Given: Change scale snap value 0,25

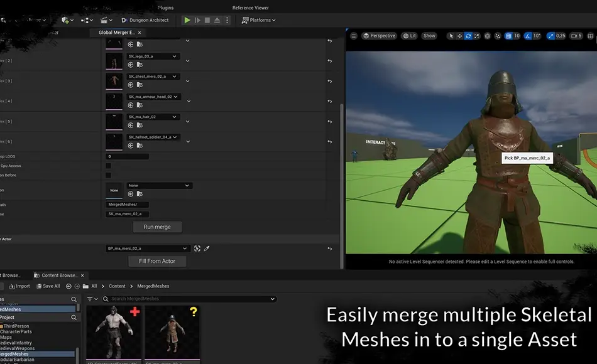Looking at the screenshot, I should [x=561, y=36].
